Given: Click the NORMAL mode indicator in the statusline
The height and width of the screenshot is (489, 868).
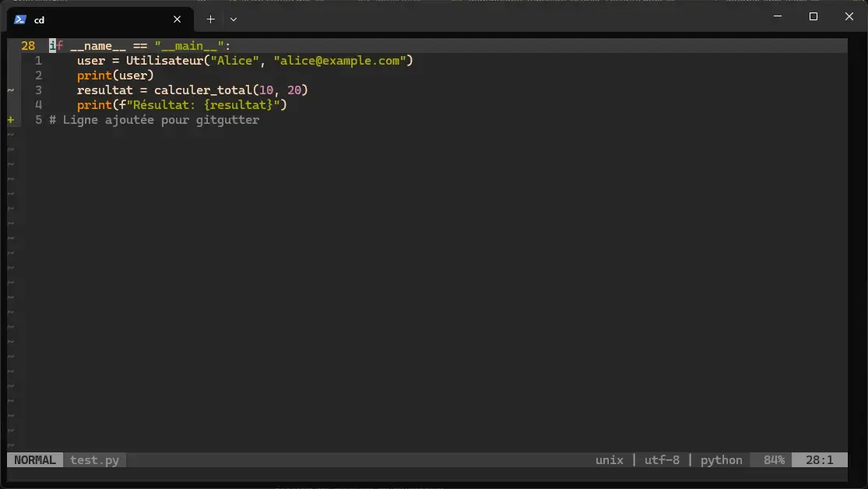Looking at the screenshot, I should click(x=33, y=459).
